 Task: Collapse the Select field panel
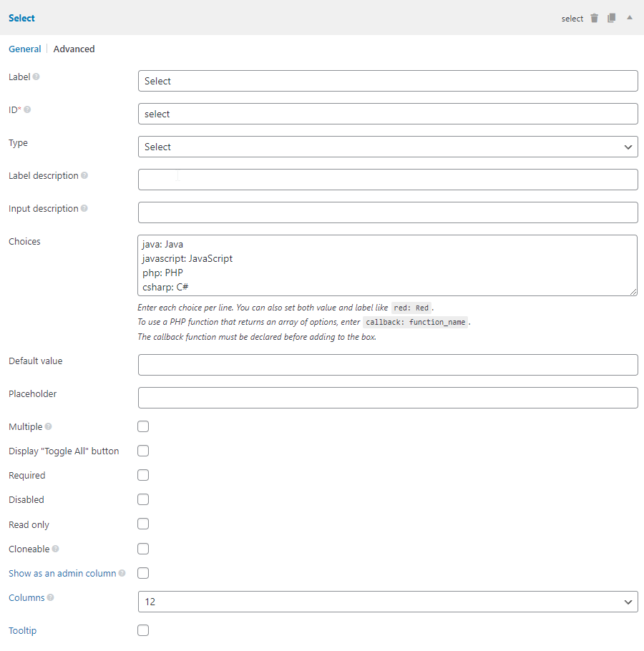click(628, 18)
